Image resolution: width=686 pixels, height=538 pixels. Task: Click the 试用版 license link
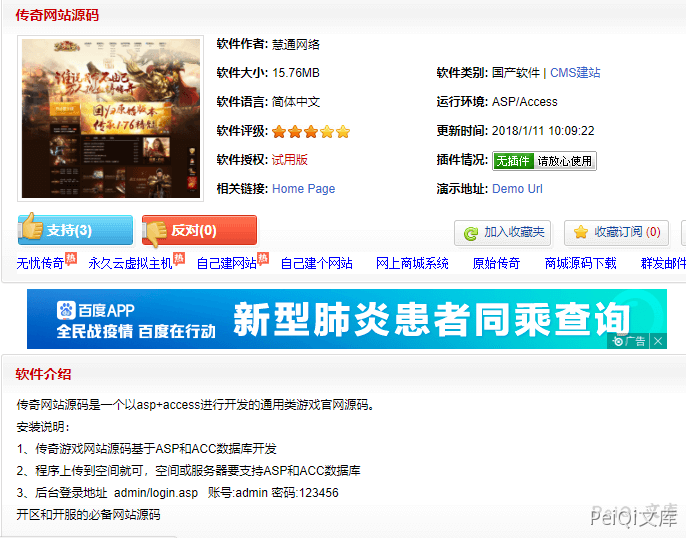(x=290, y=160)
